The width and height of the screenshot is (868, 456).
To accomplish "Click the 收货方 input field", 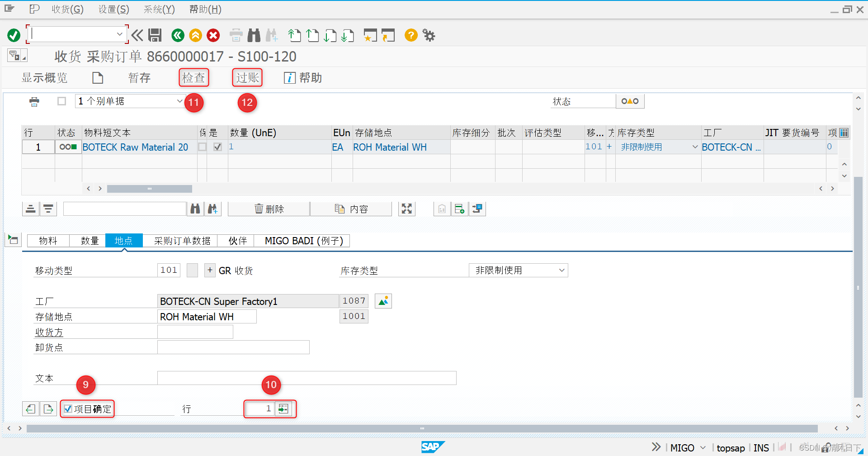I will tap(195, 332).
